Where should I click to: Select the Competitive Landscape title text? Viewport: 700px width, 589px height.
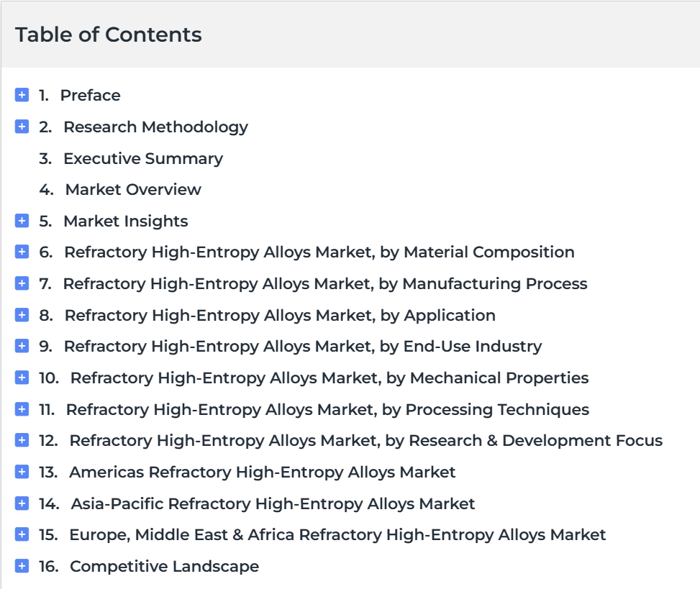click(164, 567)
